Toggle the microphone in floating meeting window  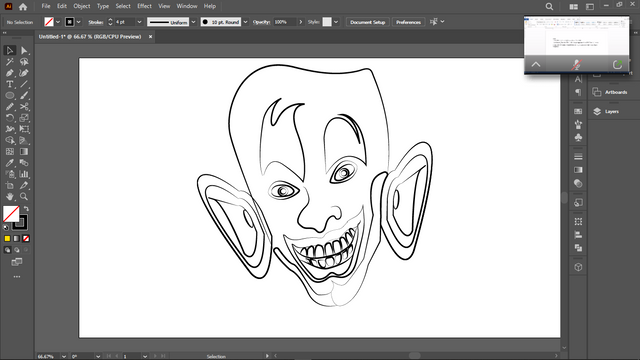(x=576, y=64)
